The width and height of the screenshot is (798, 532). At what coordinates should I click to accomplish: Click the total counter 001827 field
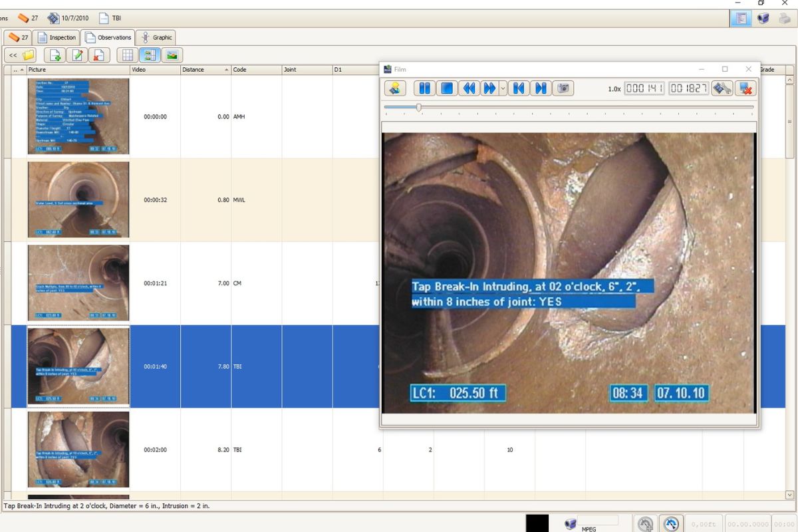689,88
